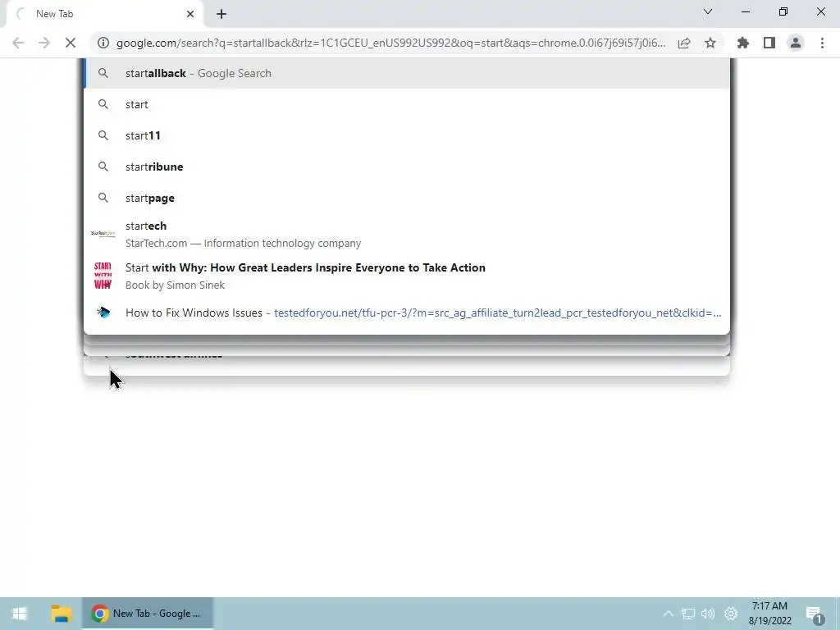The height and width of the screenshot is (630, 840).
Task: Stop loading the page
Action: tap(71, 43)
